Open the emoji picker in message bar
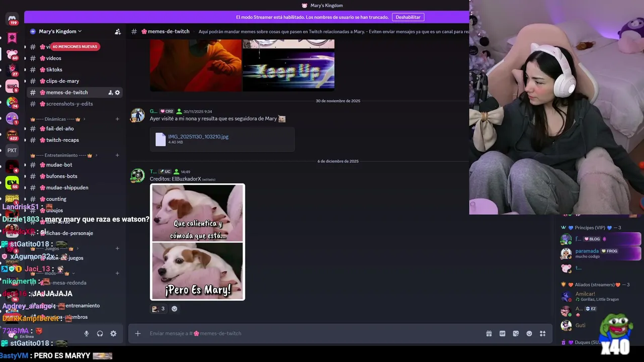This screenshot has width=644, height=362. click(x=529, y=333)
